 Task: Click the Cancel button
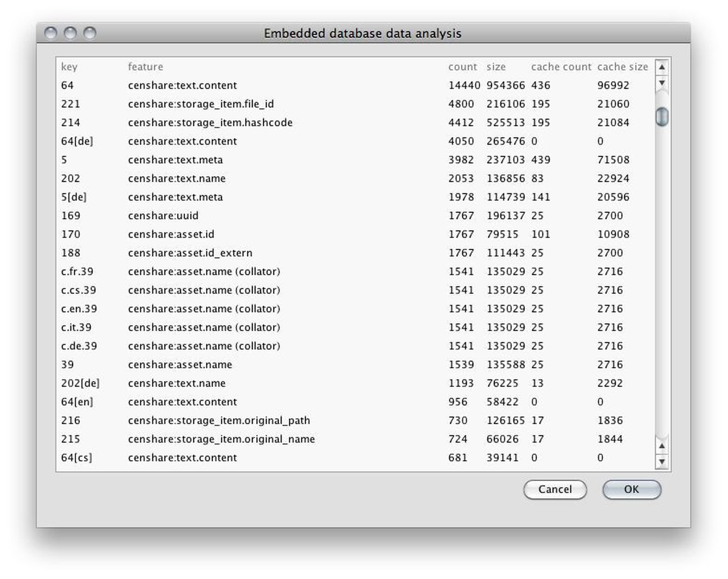[x=555, y=489]
